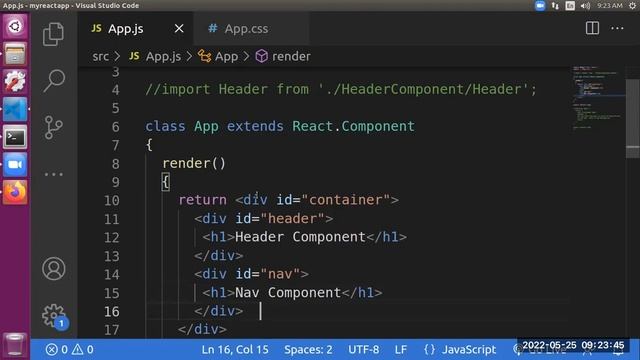Click line number 12 in the gutter
The image size is (640, 360).
pyautogui.click(x=111, y=238)
